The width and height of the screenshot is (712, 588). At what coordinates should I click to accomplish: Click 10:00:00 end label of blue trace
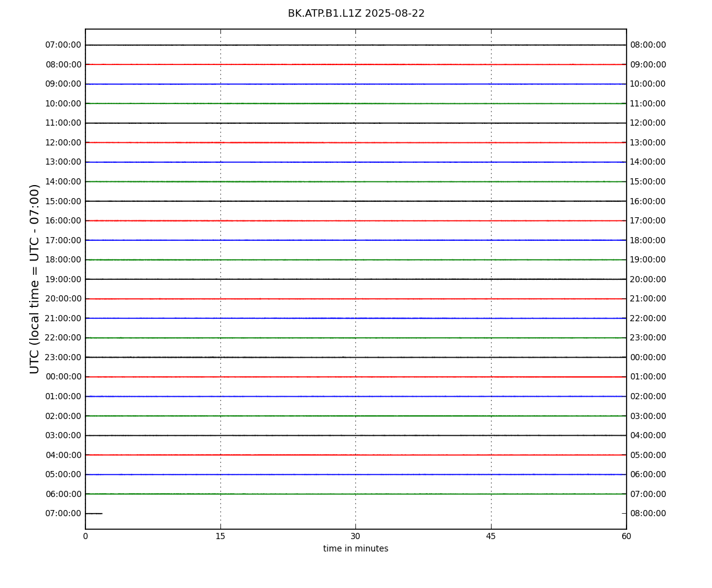[648, 84]
